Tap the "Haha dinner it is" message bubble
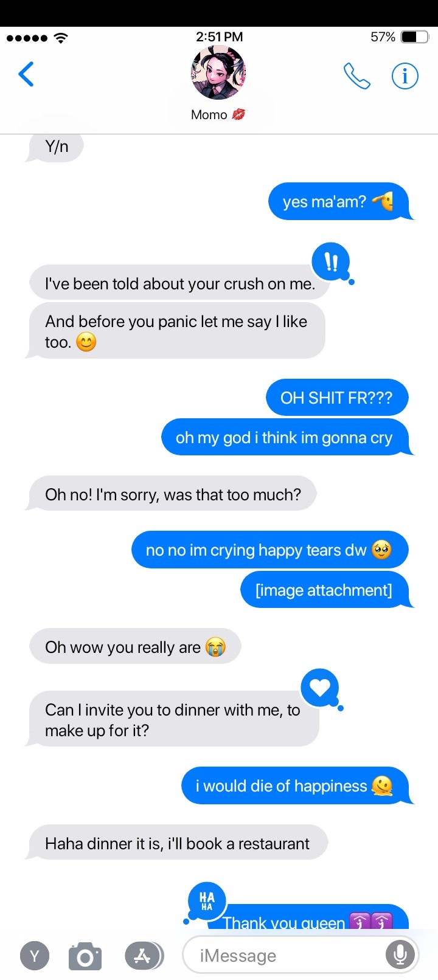Image resolution: width=438 pixels, height=980 pixels. [x=178, y=843]
